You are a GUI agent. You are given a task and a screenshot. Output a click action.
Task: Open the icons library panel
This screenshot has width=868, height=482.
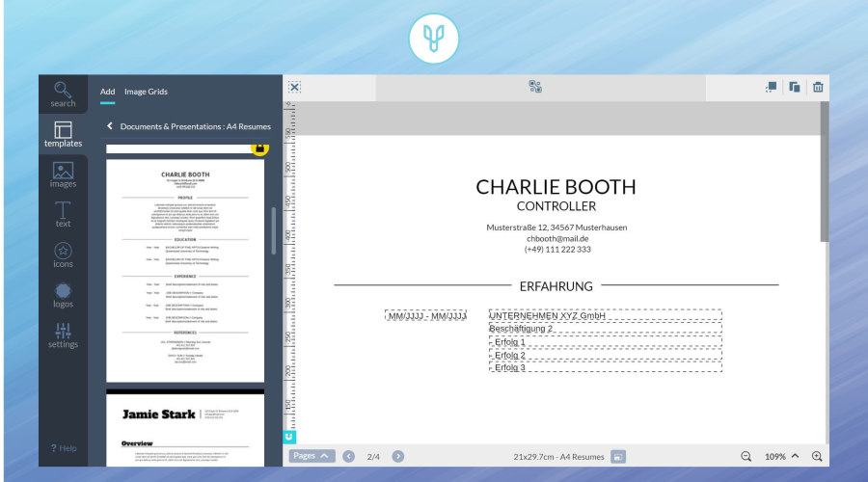coord(63,254)
